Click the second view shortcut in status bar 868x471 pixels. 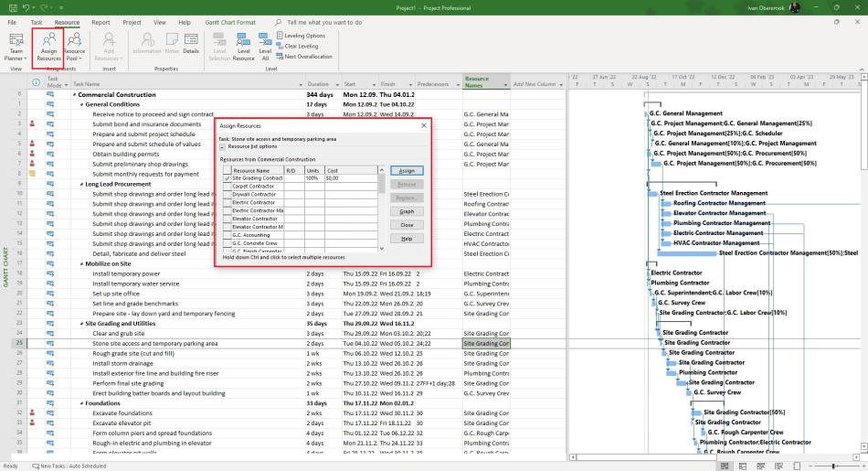pos(742,466)
